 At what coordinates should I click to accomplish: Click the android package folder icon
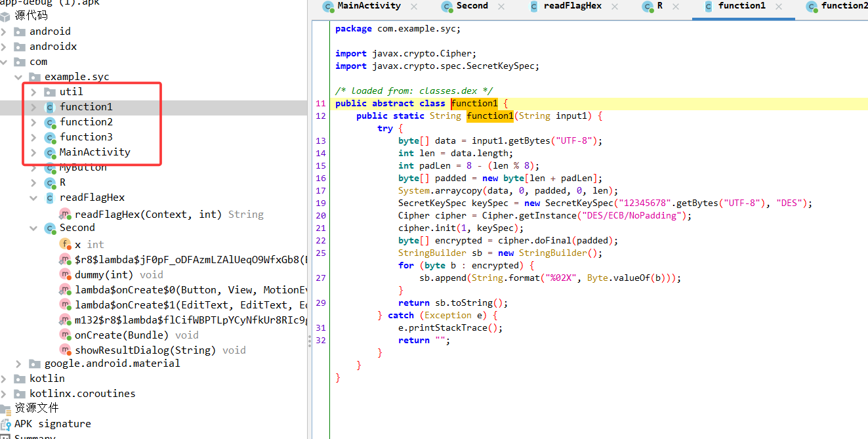(20, 31)
